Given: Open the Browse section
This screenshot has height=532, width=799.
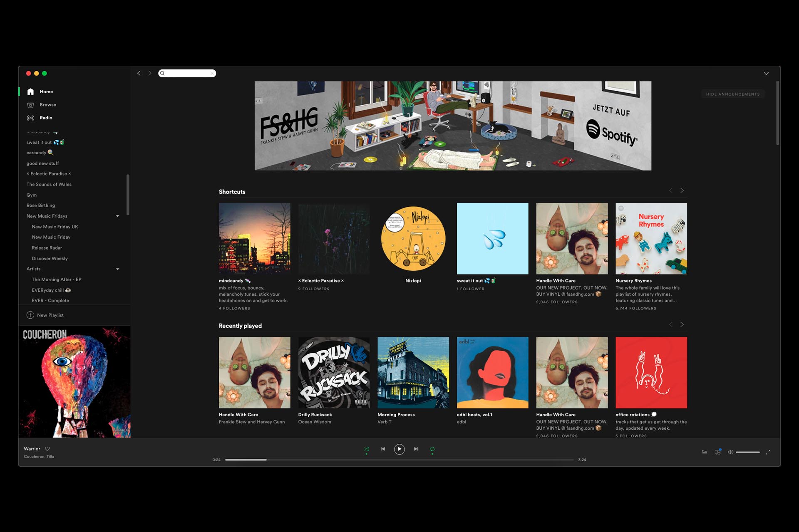Looking at the screenshot, I should [48, 105].
